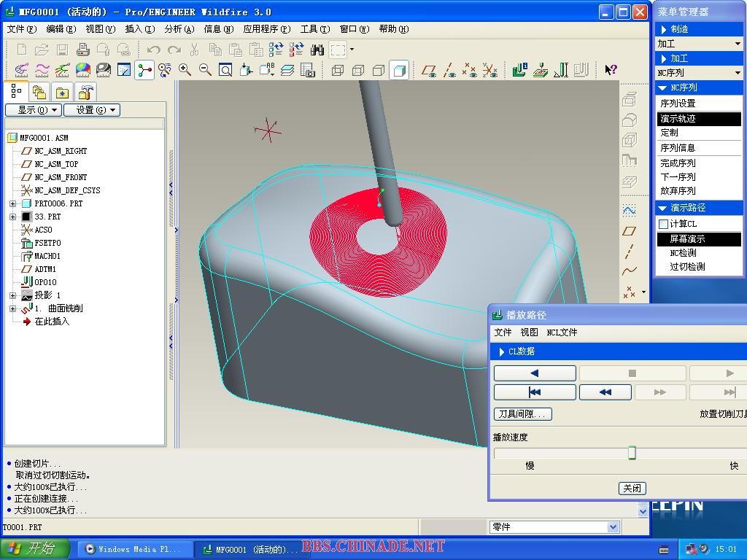Image resolution: width=747 pixels, height=560 pixels.
Task: Click the binoculars find tool icon
Action: (x=317, y=50)
